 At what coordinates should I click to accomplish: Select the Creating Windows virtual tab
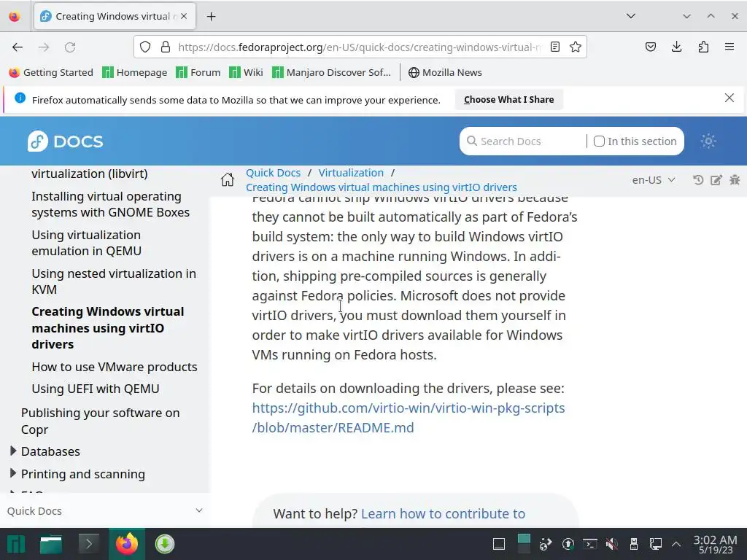(x=115, y=16)
